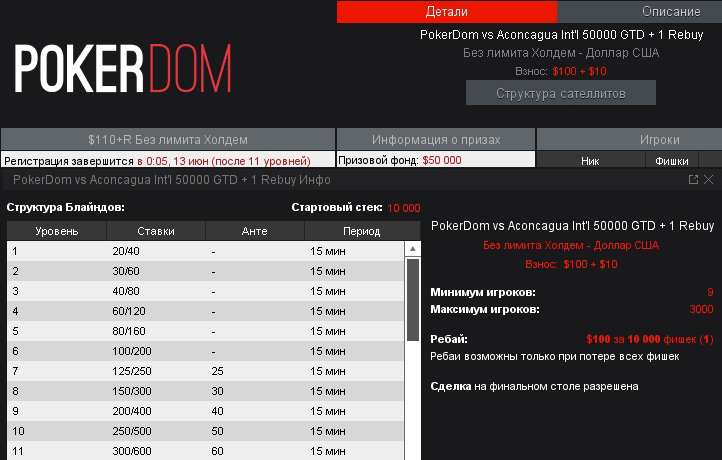Click the Уровень column header
This screenshot has width=722, height=460.
57,231
